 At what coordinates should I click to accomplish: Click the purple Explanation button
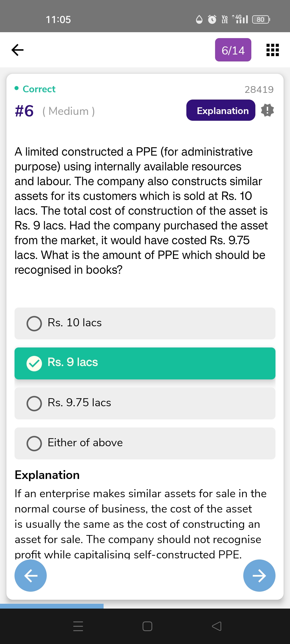click(x=221, y=110)
